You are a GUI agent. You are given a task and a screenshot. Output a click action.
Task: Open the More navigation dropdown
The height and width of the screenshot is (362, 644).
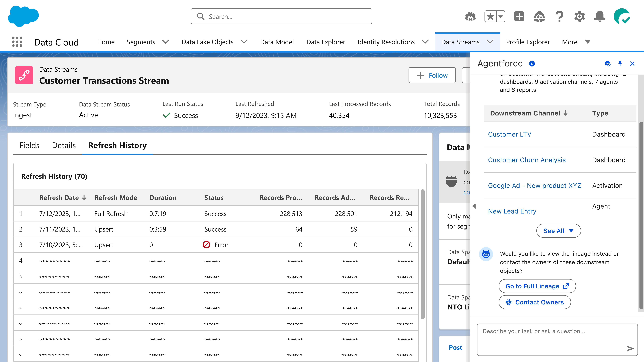click(x=588, y=42)
